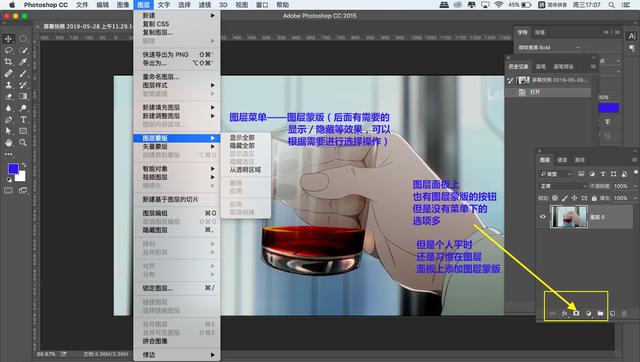Lock all padlock icon

click(594, 198)
